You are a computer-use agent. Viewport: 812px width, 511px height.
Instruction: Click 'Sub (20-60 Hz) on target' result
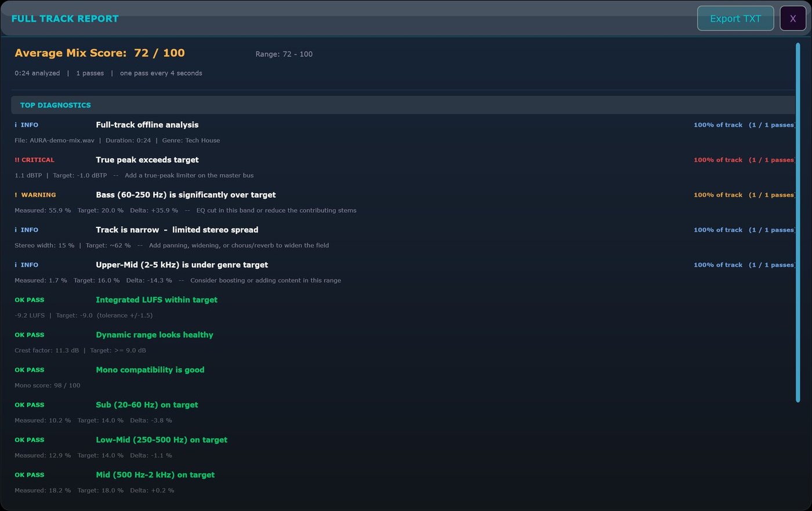click(147, 405)
